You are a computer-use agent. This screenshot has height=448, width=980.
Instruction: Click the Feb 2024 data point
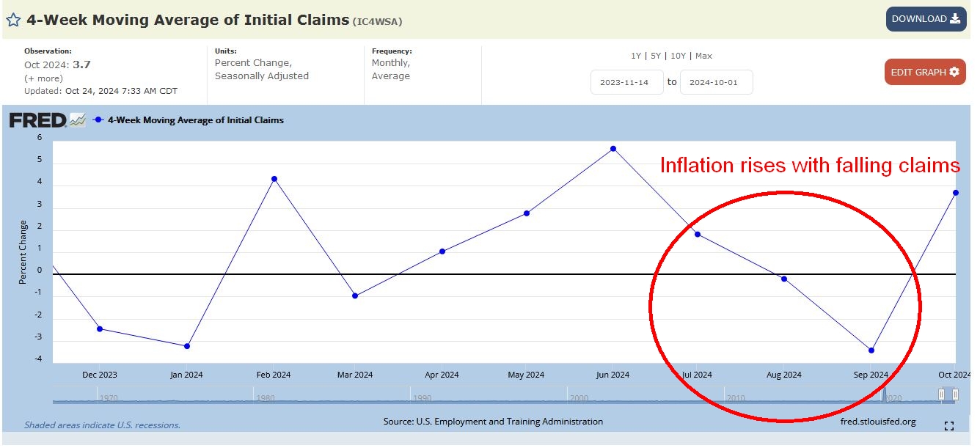click(274, 179)
